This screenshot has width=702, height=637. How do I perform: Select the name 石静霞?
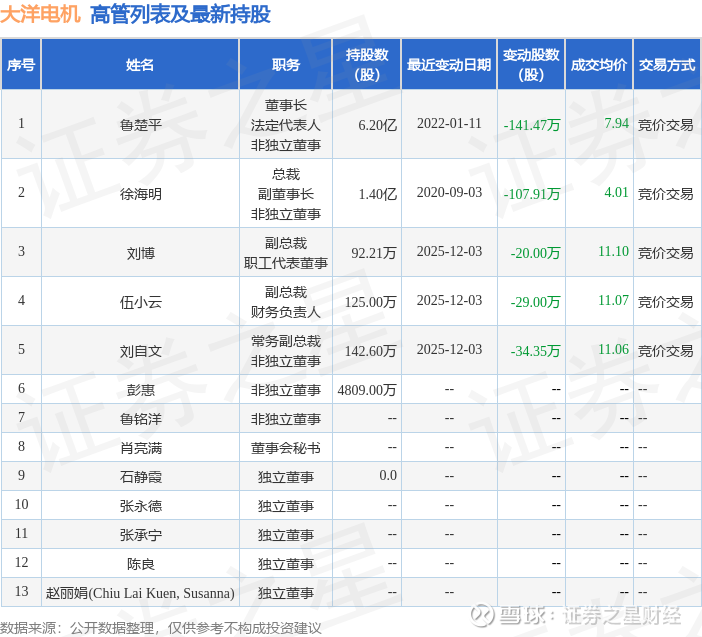(x=141, y=477)
